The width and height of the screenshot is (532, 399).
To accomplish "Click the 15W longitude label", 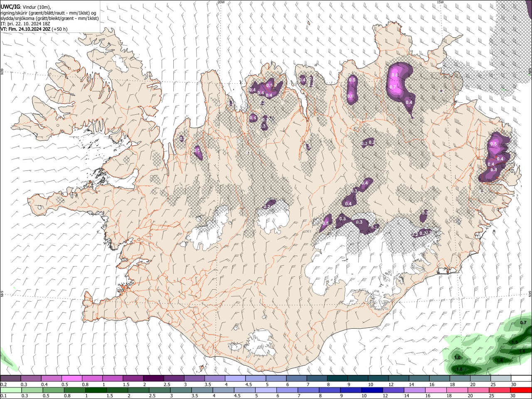I will (x=440, y=2).
